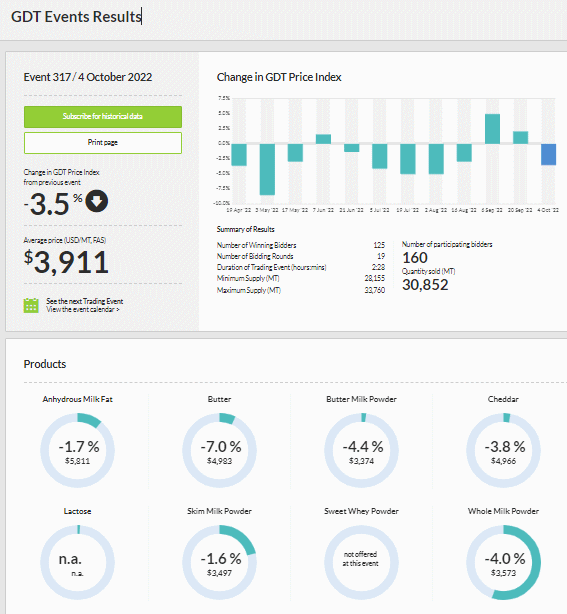The width and height of the screenshot is (567, 614).
Task: Open the Anhydrous Milk Fat donut chart
Action: coord(78,450)
